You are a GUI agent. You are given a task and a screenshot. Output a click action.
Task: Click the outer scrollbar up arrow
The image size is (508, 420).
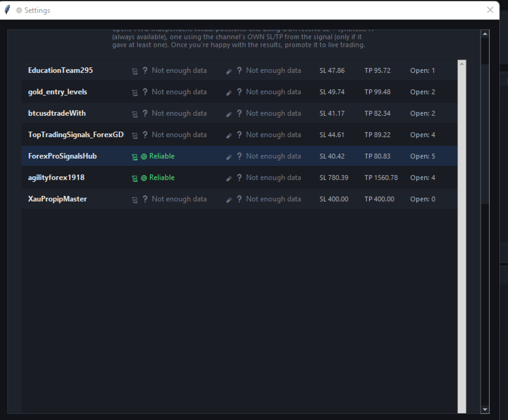pyautogui.click(x=485, y=34)
